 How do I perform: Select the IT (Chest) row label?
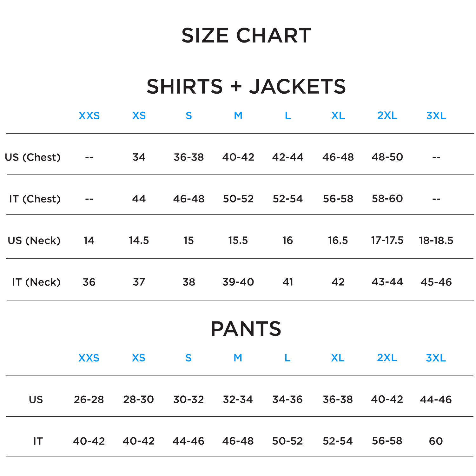point(35,199)
